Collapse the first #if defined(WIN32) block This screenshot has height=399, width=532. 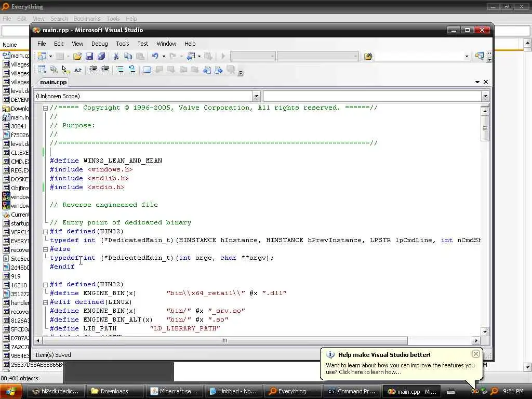click(x=45, y=232)
